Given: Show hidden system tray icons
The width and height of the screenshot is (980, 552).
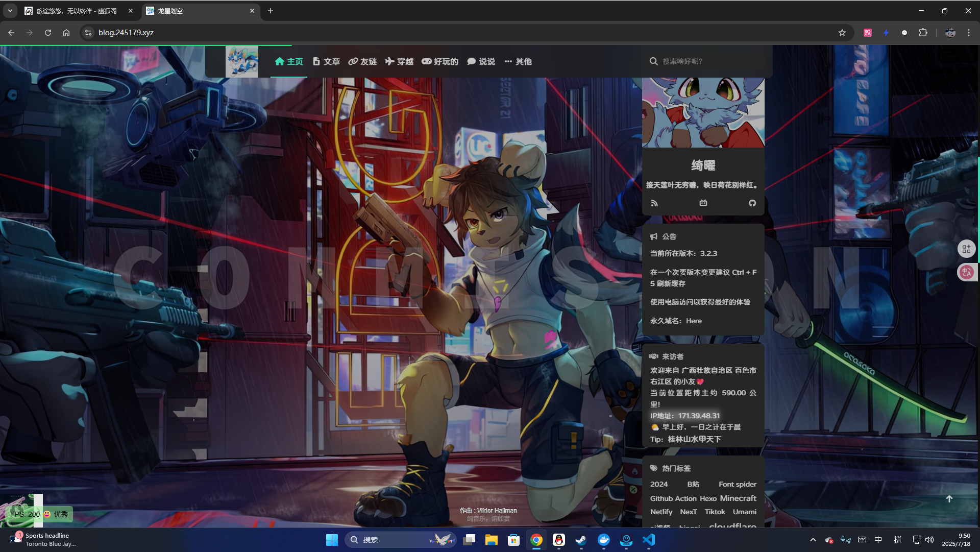Looking at the screenshot, I should coord(813,540).
